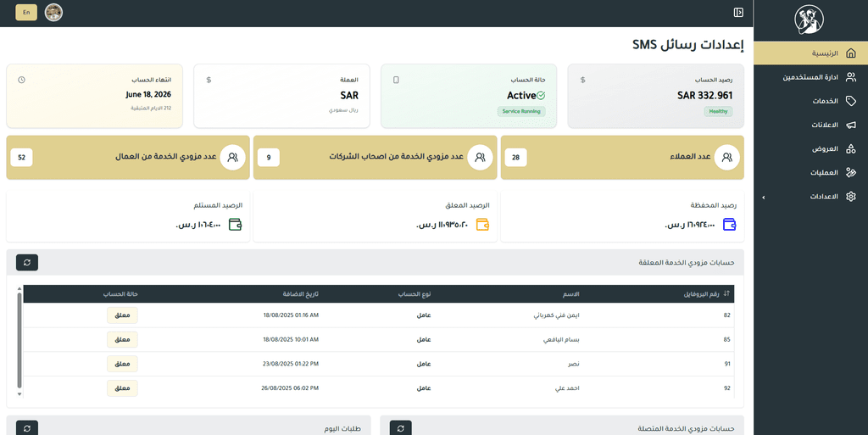Screen dimensions: 868x435
Task: Click users icon on اصحاب الشركات card
Action: [480, 158]
